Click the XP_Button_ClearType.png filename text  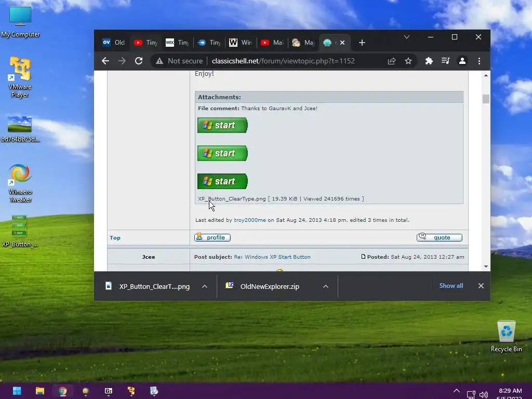tap(232, 199)
